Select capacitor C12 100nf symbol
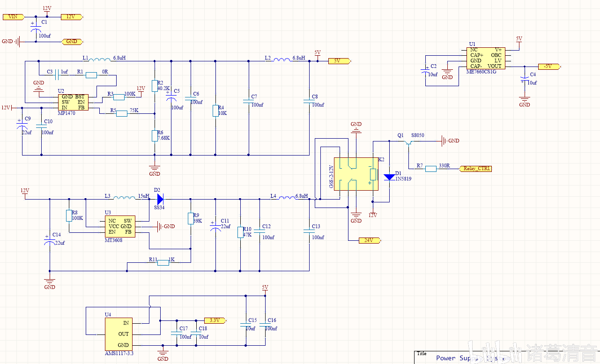 click(x=259, y=230)
